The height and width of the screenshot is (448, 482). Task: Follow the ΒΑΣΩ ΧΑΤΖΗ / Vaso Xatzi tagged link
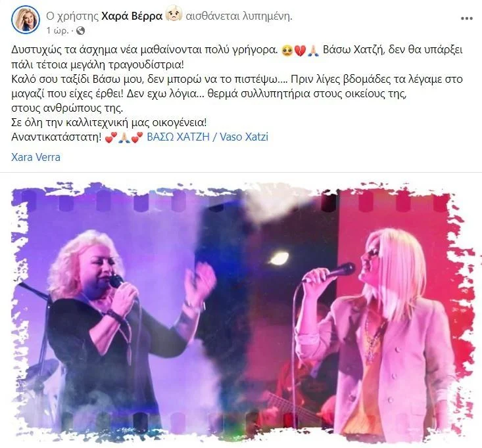208,137
